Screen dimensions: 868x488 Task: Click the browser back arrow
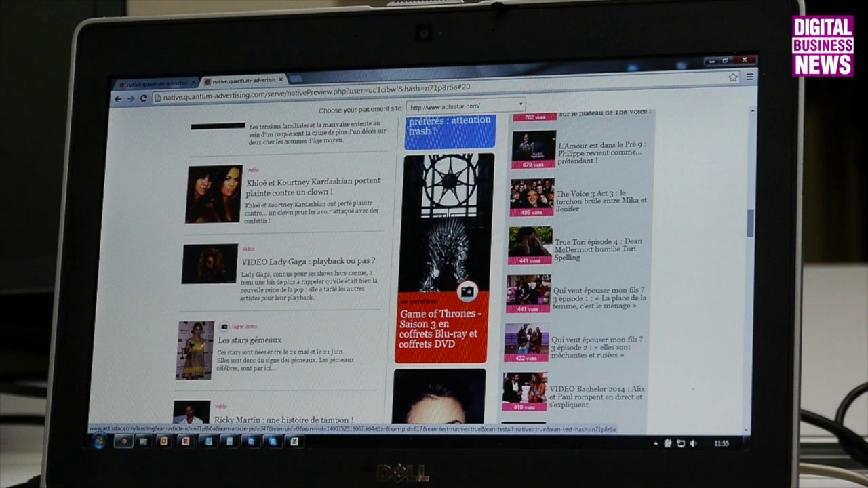coord(117,99)
